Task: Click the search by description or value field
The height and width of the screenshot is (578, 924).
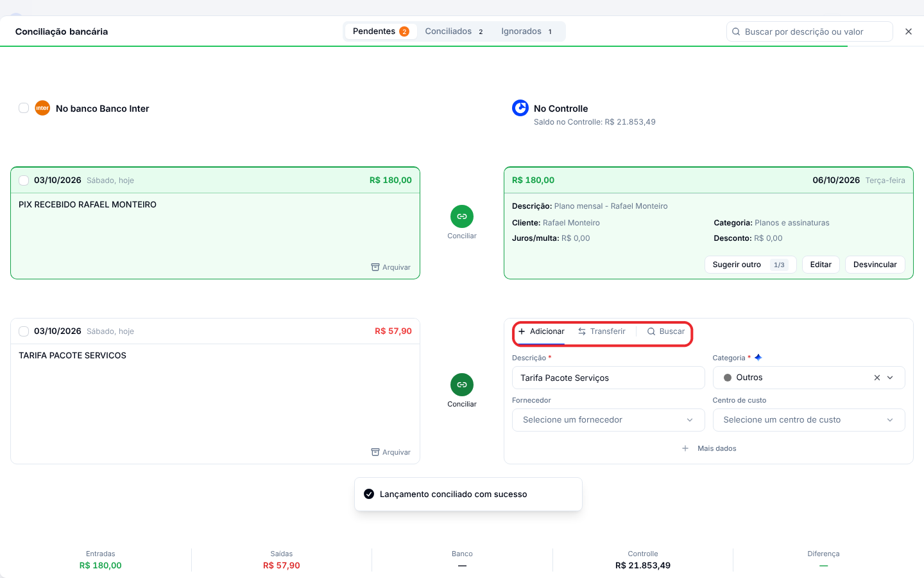Action: point(810,31)
